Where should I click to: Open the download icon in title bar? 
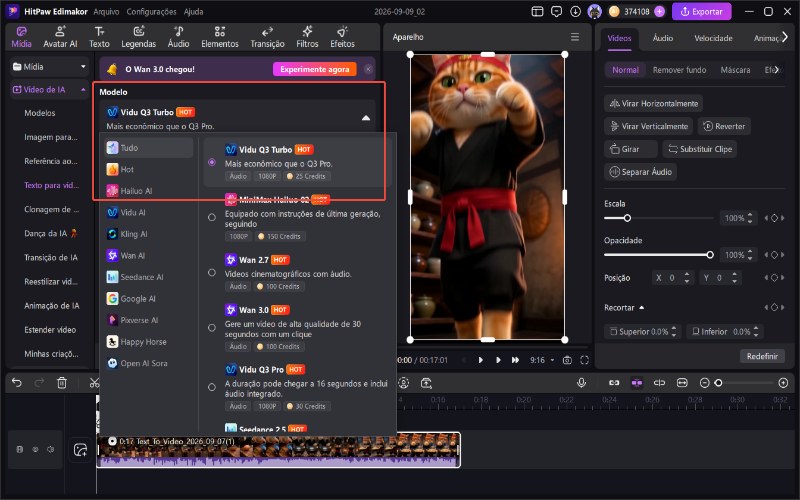click(x=576, y=11)
